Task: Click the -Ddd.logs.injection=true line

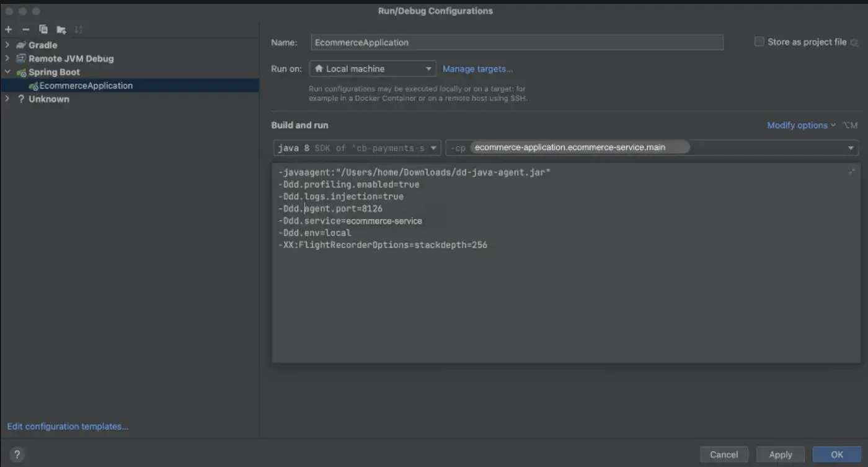Action: pyautogui.click(x=341, y=197)
